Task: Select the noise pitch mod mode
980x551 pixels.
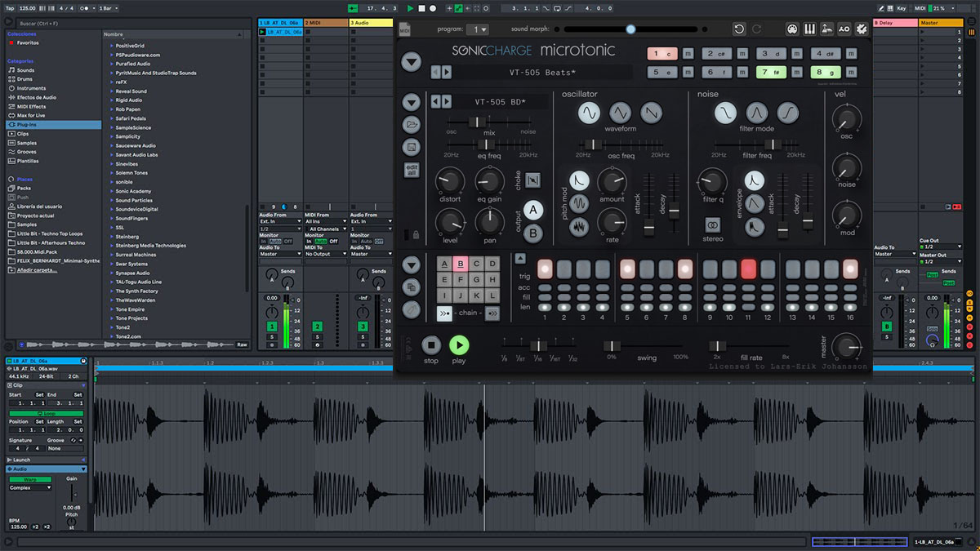Action: (x=579, y=226)
